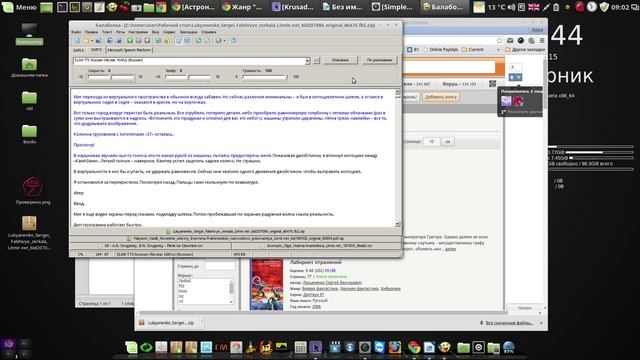Click the volume speaker icon in the system tray
The image size is (640, 360).
coord(511,7)
